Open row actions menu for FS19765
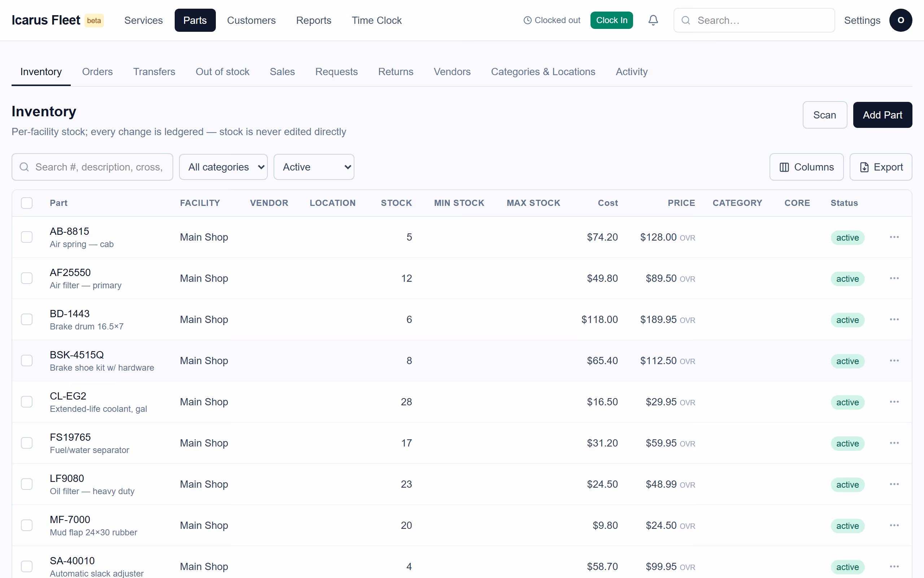 [894, 443]
